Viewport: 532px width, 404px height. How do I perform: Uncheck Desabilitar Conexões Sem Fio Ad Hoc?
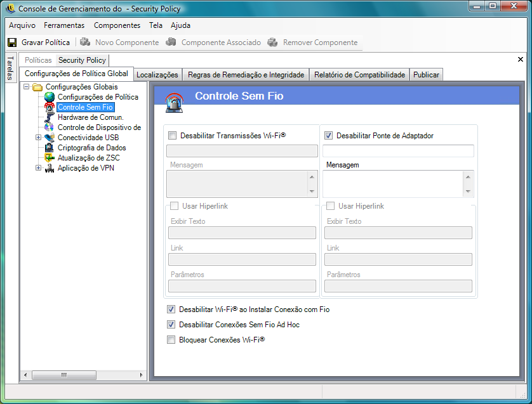pos(171,324)
